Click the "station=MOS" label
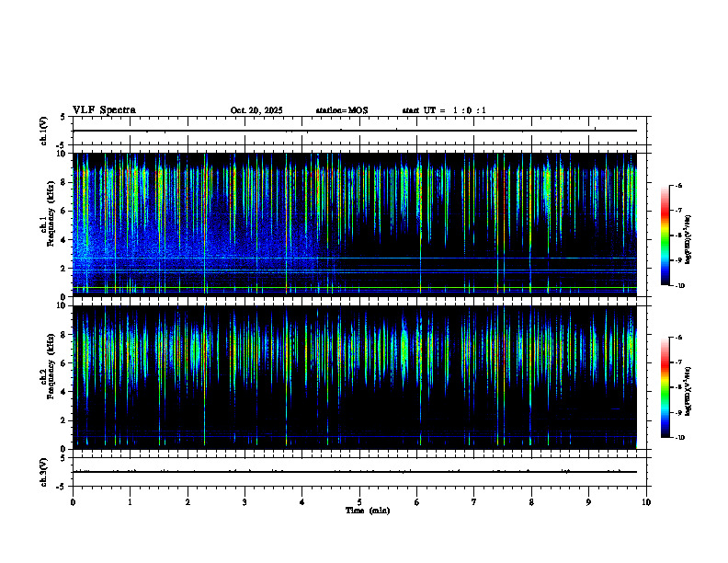This screenshot has width=728, height=563. [342, 110]
